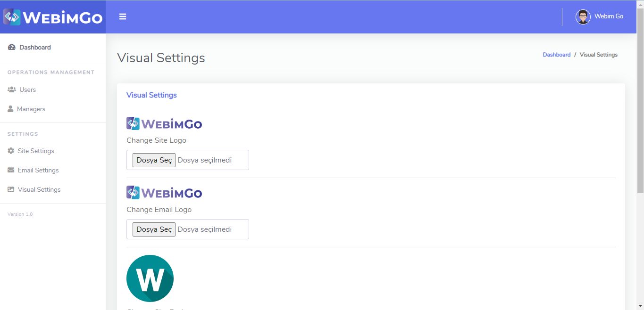Click the email logo preview image

(164, 193)
